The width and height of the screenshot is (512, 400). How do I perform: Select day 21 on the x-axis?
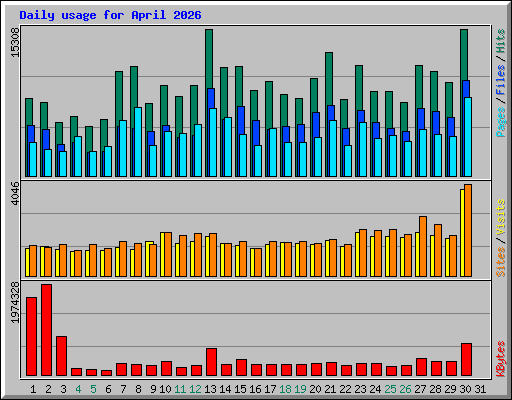(x=330, y=389)
